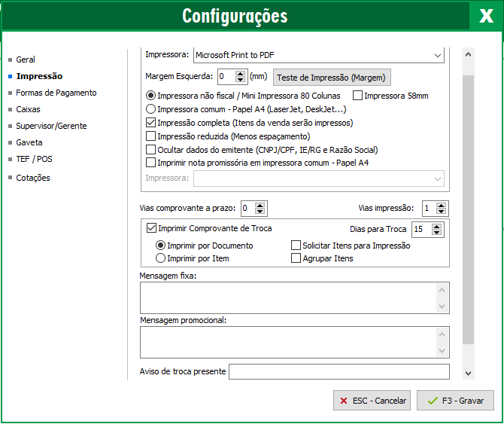Click down arrow inside Mensagem promocional box
Screen dimensions: 504x424
pyautogui.click(x=442, y=351)
